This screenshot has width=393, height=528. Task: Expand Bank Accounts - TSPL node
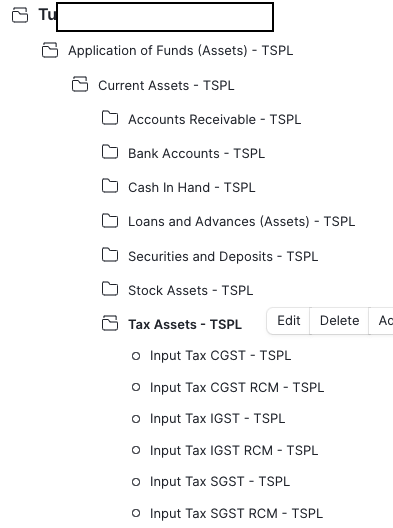click(x=196, y=154)
